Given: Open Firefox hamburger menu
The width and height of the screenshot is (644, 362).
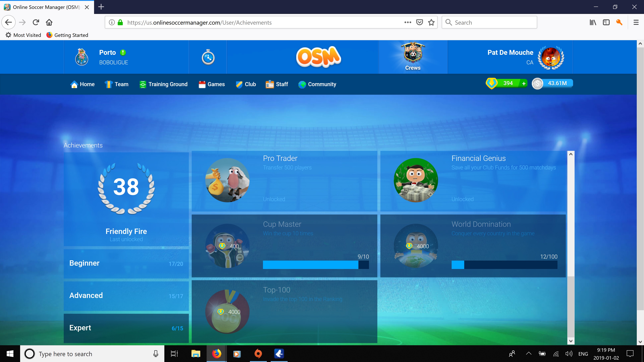Looking at the screenshot, I should pos(636,22).
